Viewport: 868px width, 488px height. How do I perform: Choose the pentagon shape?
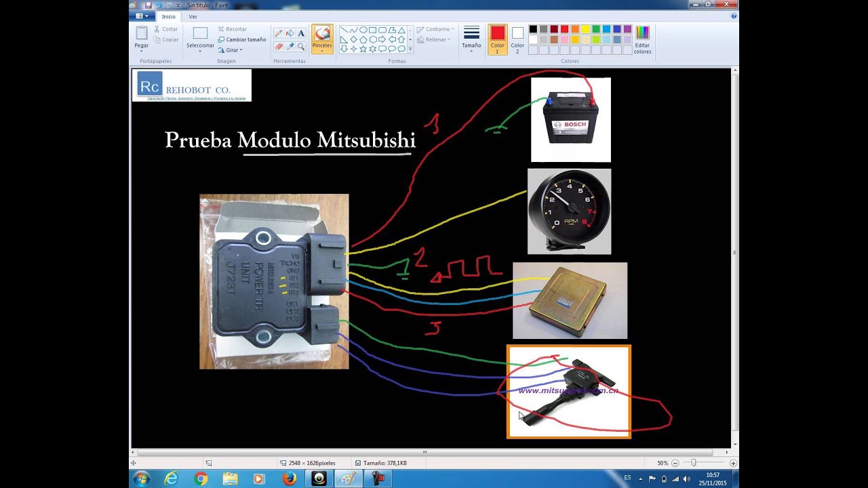point(363,40)
